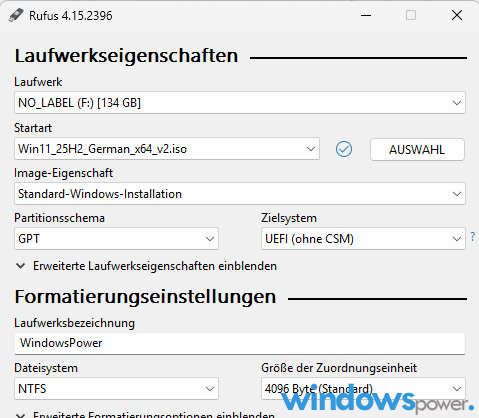Click the Partitionsschema label
Image resolution: width=479 pixels, height=418 pixels.
[59, 218]
